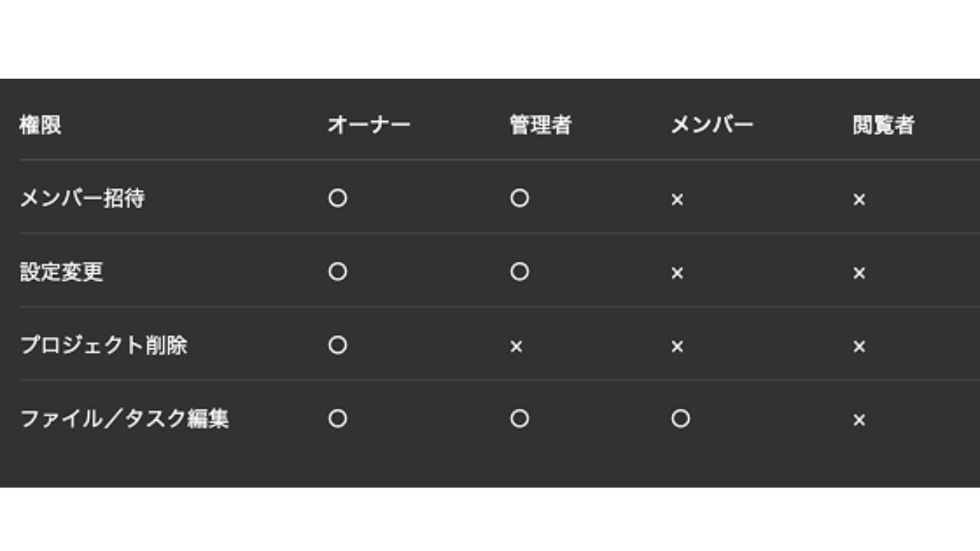Click the 閲覧者 column header

click(x=884, y=126)
